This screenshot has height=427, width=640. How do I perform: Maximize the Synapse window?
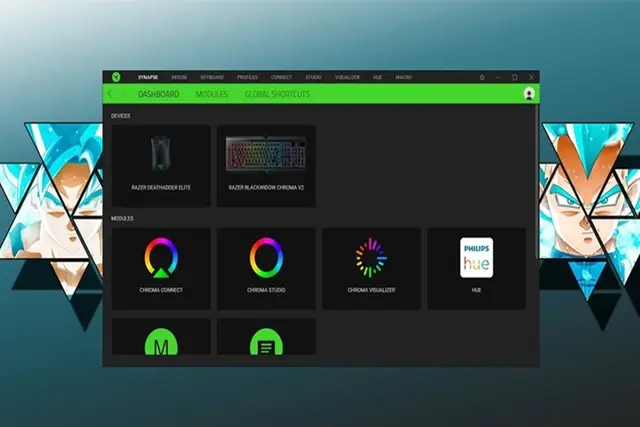[x=515, y=77]
